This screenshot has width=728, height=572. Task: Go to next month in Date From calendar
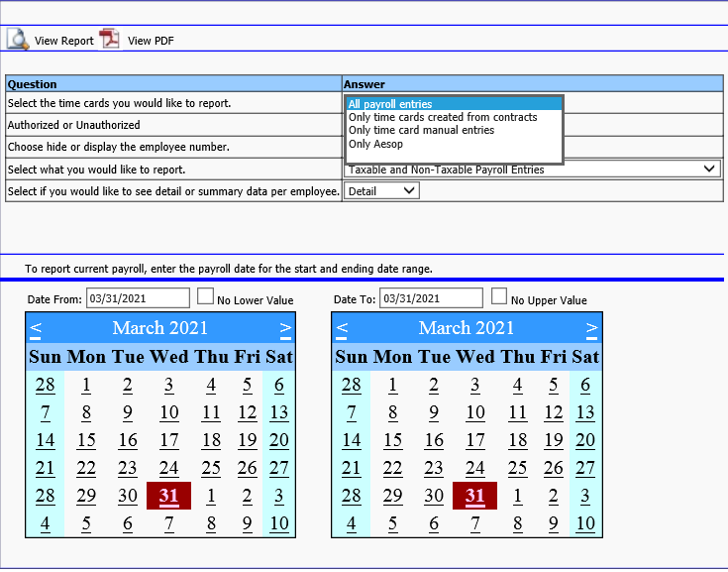click(x=285, y=328)
